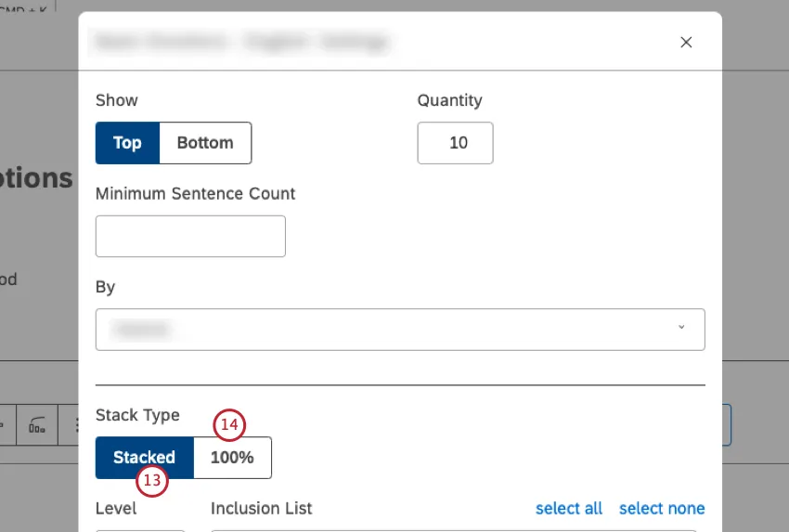Click the vertical dots toolbar icon
The width and height of the screenshot is (789, 532).
coord(74,426)
